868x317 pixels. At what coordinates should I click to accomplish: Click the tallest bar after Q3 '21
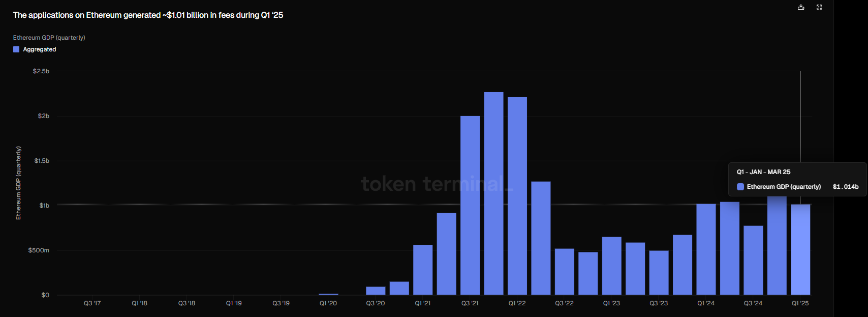493,193
